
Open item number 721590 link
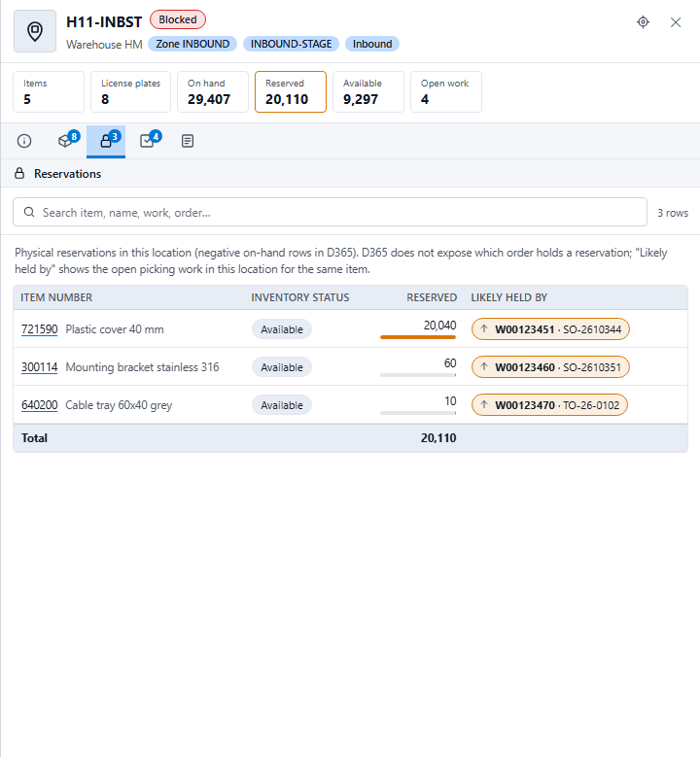pyautogui.click(x=39, y=329)
